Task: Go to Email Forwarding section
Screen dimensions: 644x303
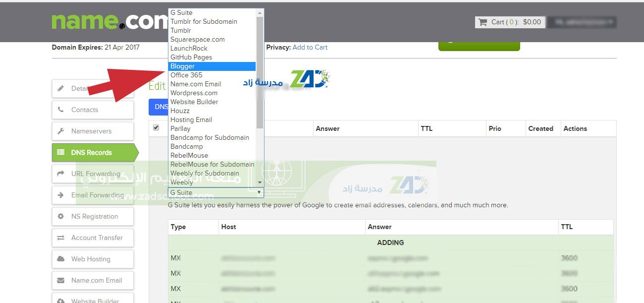Action: 93,195
